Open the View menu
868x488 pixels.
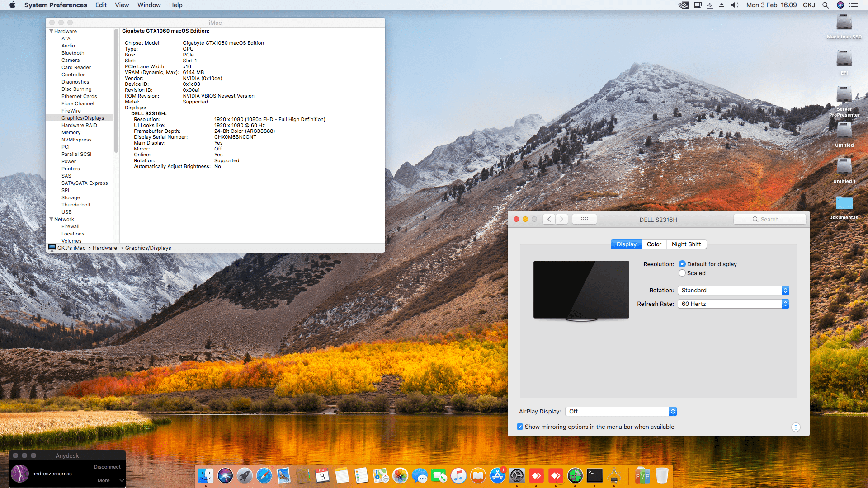click(122, 5)
